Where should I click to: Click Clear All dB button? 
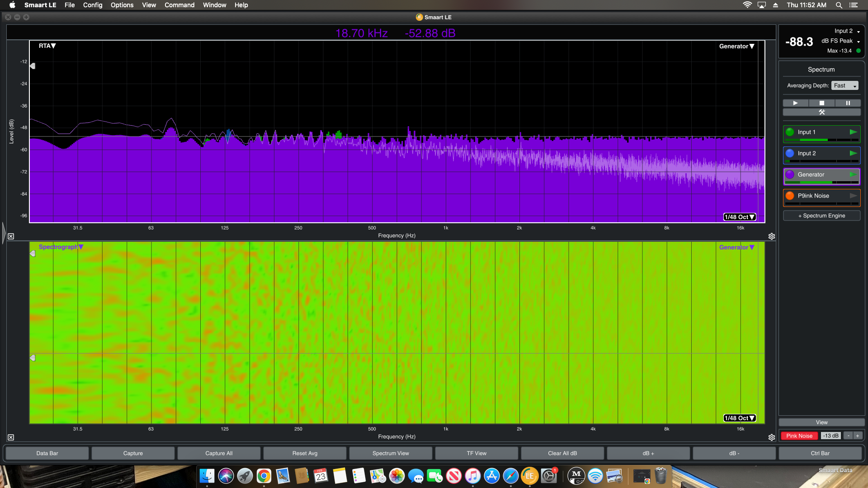(562, 453)
